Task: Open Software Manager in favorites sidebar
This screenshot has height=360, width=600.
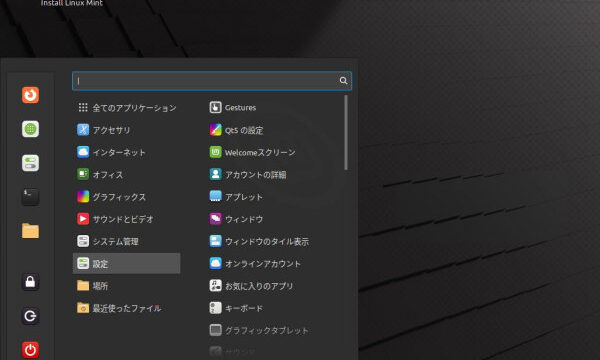Action: click(30, 129)
